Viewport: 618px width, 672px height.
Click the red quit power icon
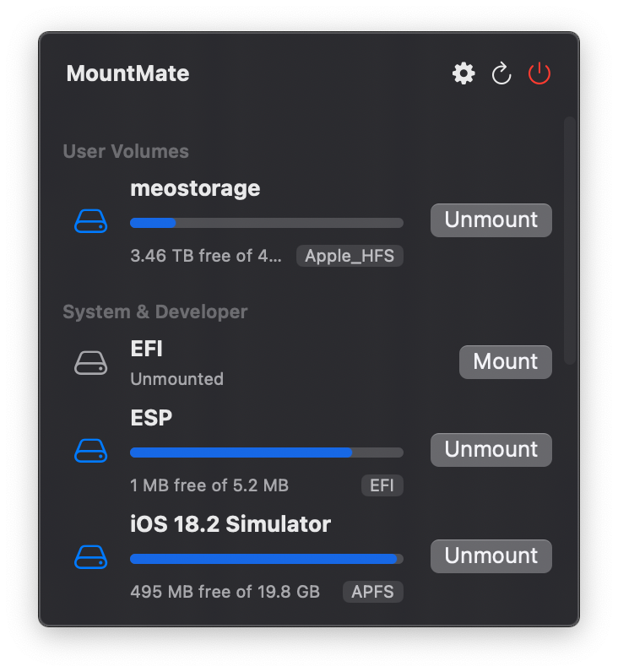click(x=539, y=73)
